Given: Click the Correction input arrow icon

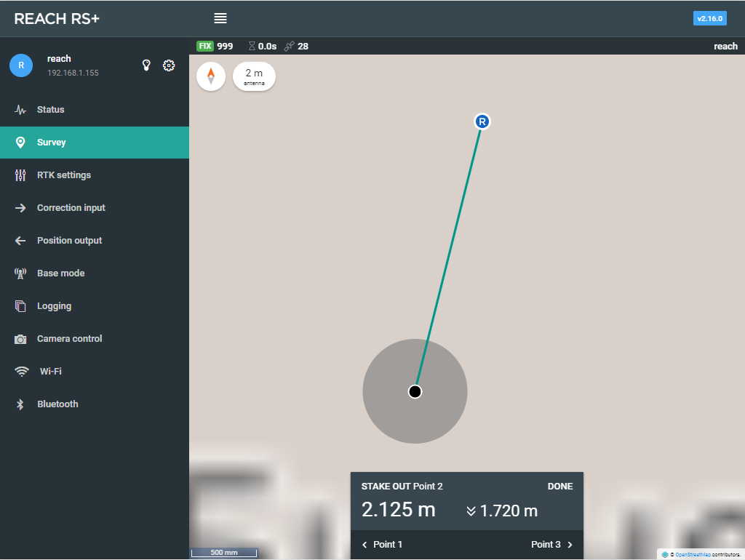Looking at the screenshot, I should 20,208.
